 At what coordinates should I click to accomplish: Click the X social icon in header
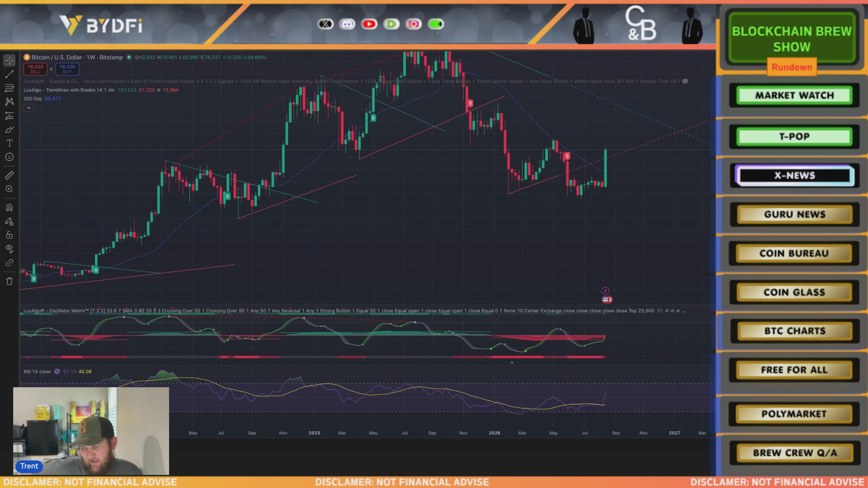tap(325, 24)
